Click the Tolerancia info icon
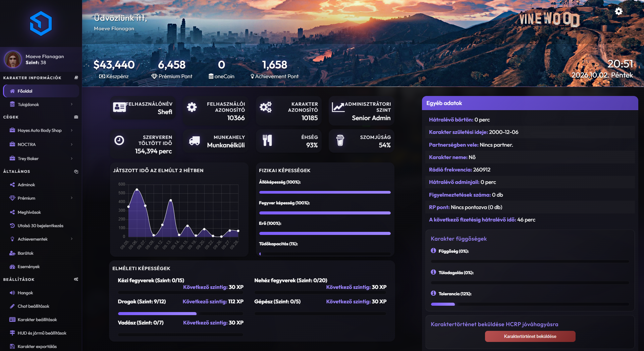This screenshot has height=351, width=644. pyautogui.click(x=433, y=293)
